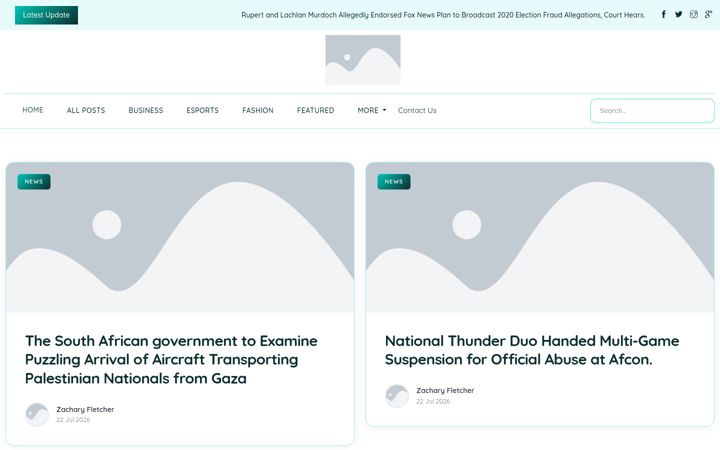Go to the HOME menu item
The width and height of the screenshot is (720, 450).
click(x=33, y=110)
